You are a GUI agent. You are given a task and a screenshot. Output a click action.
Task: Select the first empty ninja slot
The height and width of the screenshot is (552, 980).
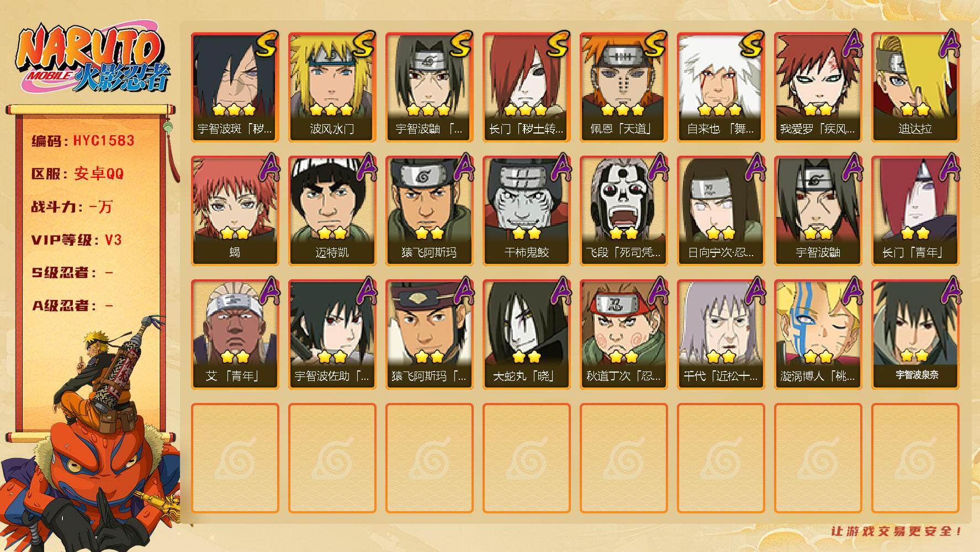[235, 458]
